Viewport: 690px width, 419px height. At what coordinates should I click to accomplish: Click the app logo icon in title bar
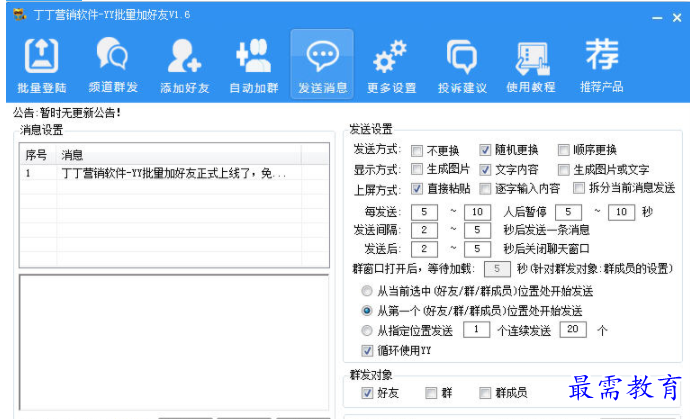tap(19, 15)
